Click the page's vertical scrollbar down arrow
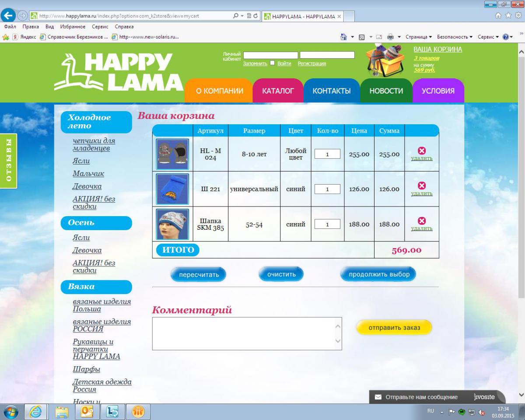This screenshot has width=525, height=420. (521, 394)
